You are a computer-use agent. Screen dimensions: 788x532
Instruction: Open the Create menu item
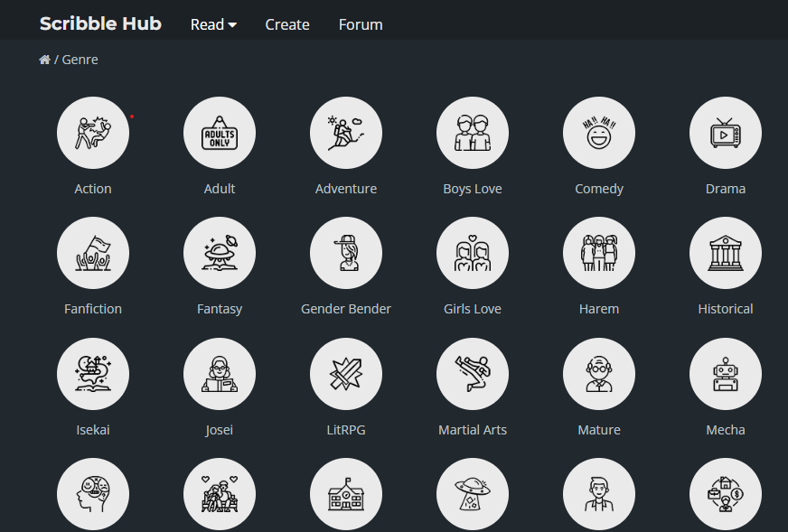pyautogui.click(x=287, y=24)
